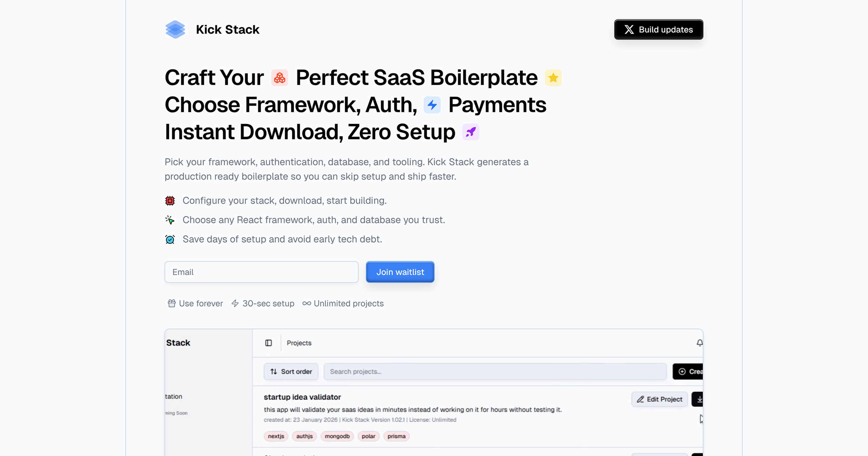868x456 pixels.
Task: Toggle the sidebar panel icon beside Projects
Action: 268,343
